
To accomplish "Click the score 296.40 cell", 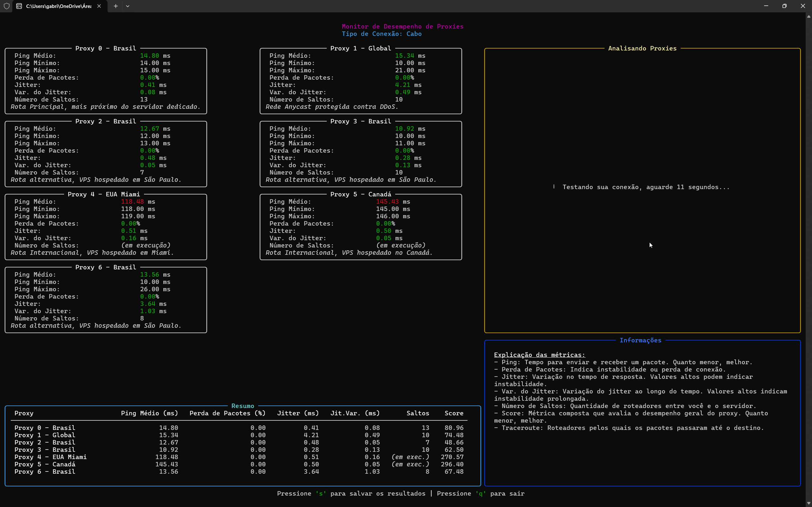I will (x=452, y=465).
